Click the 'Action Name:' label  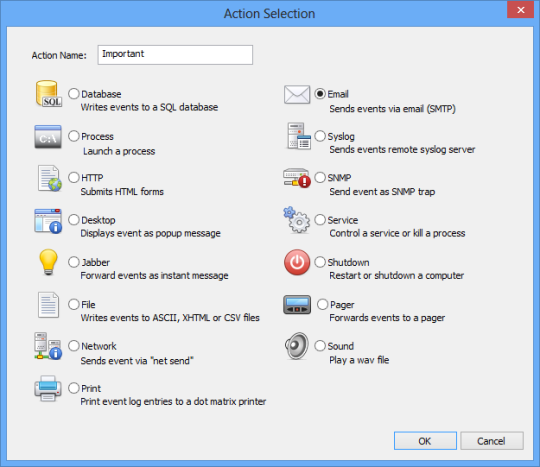coord(59,55)
